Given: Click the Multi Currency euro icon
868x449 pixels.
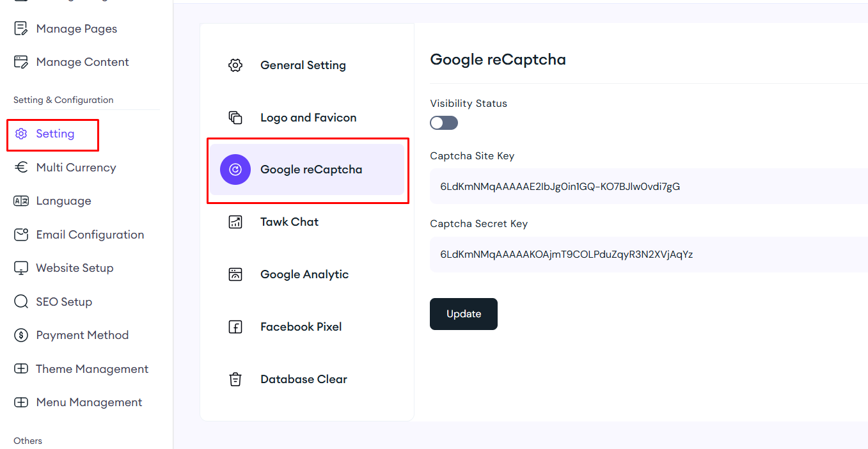Looking at the screenshot, I should click(x=21, y=168).
